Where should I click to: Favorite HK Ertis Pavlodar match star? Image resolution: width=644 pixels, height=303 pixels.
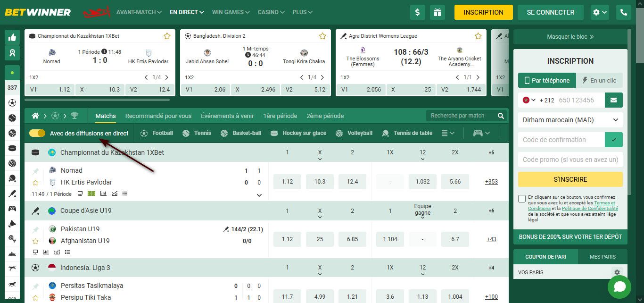pyautogui.click(x=35, y=182)
